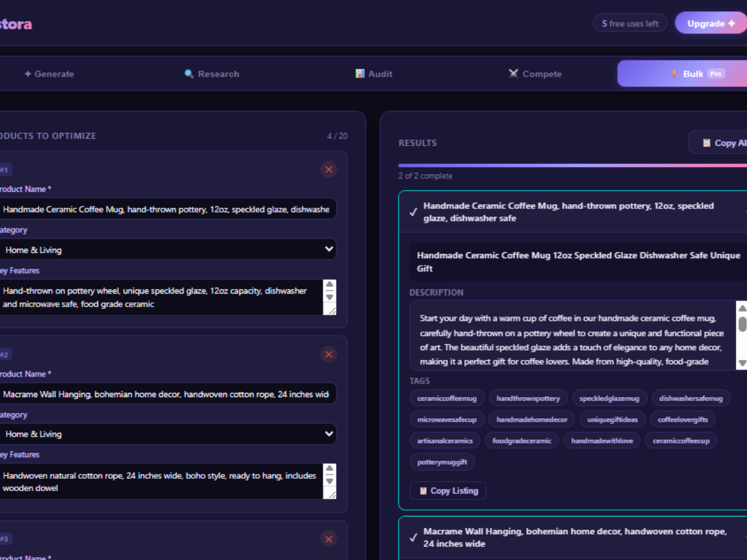
Task: Remove product #3 with the red X
Action: [x=329, y=538]
